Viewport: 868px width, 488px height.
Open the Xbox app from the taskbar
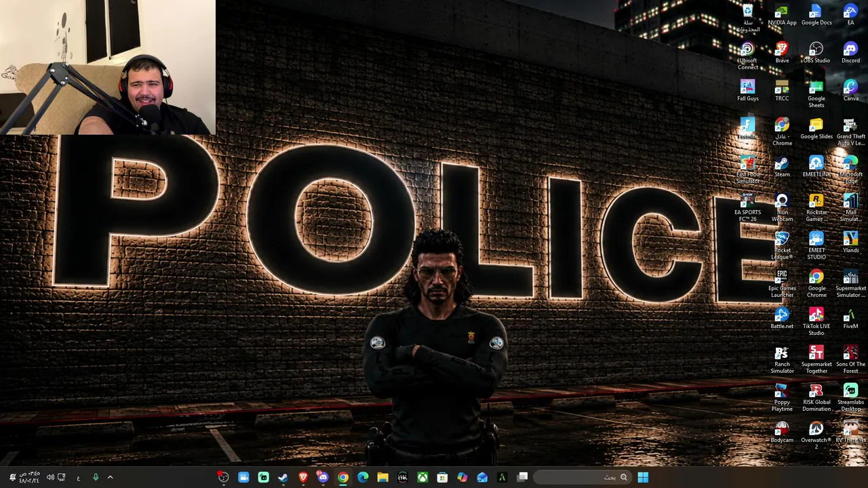422,477
